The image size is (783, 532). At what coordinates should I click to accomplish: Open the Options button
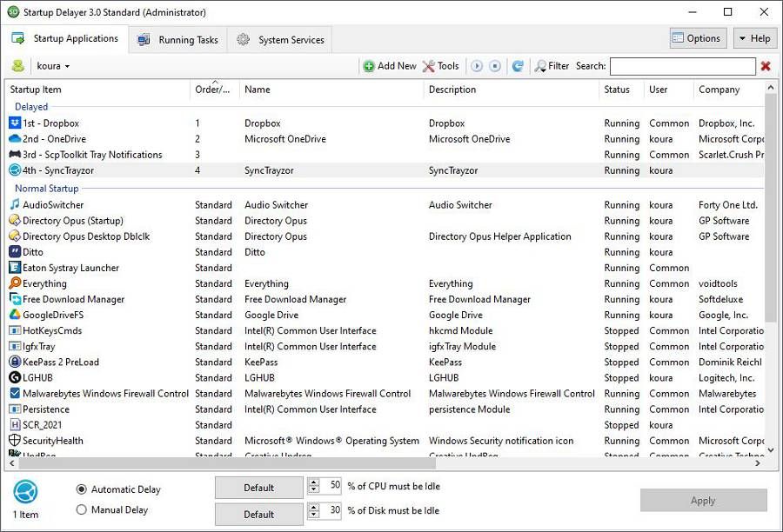coord(697,37)
